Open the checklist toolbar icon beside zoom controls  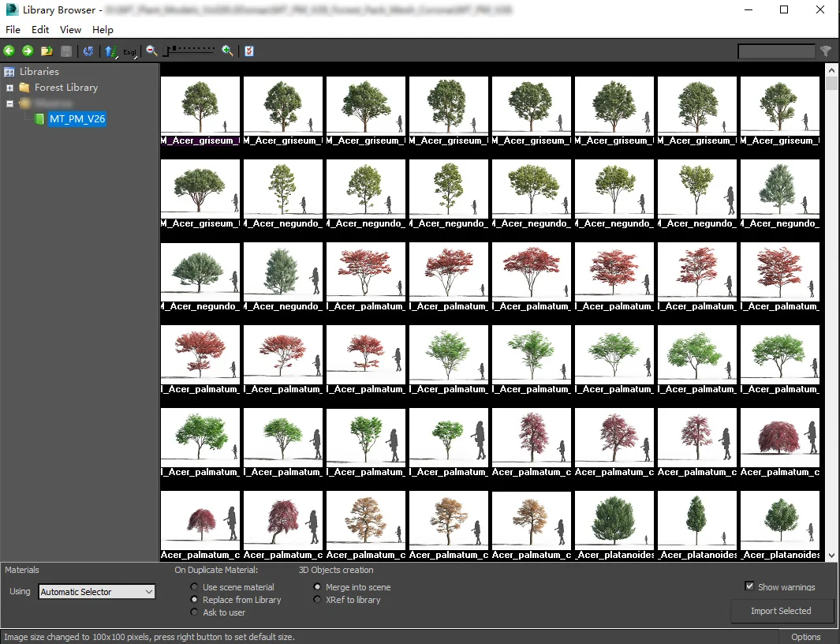pyautogui.click(x=248, y=51)
